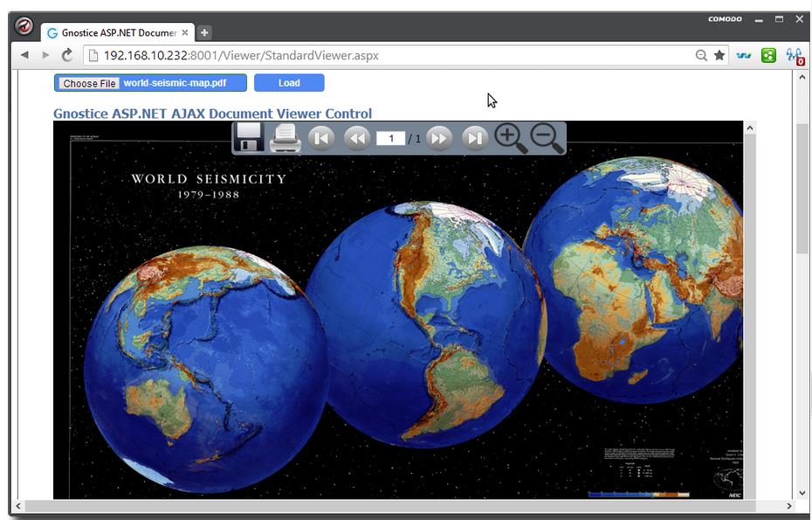Click the green squares extension icon
Viewport: 812px width, 520px height.
(768, 55)
